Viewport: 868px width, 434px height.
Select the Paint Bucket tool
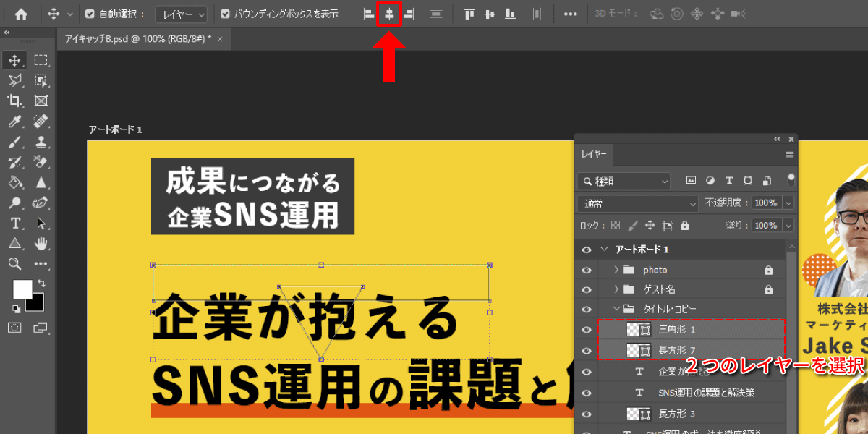pyautogui.click(x=14, y=182)
